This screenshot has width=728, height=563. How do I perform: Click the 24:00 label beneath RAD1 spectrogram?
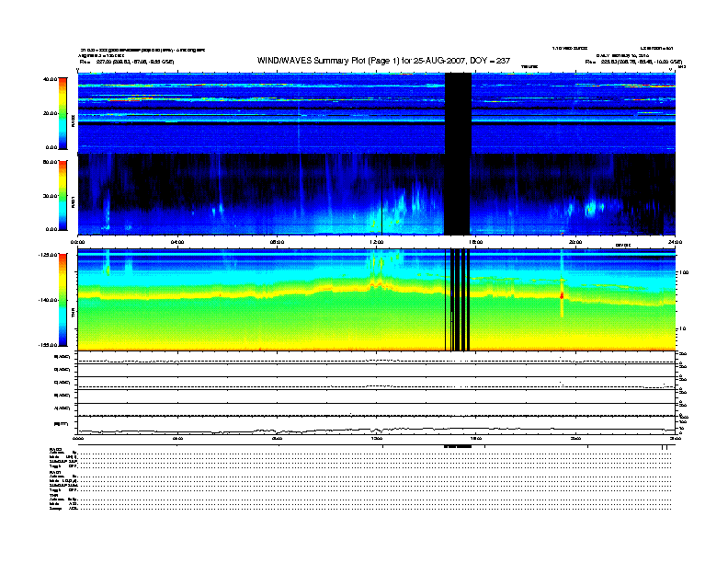(x=675, y=242)
